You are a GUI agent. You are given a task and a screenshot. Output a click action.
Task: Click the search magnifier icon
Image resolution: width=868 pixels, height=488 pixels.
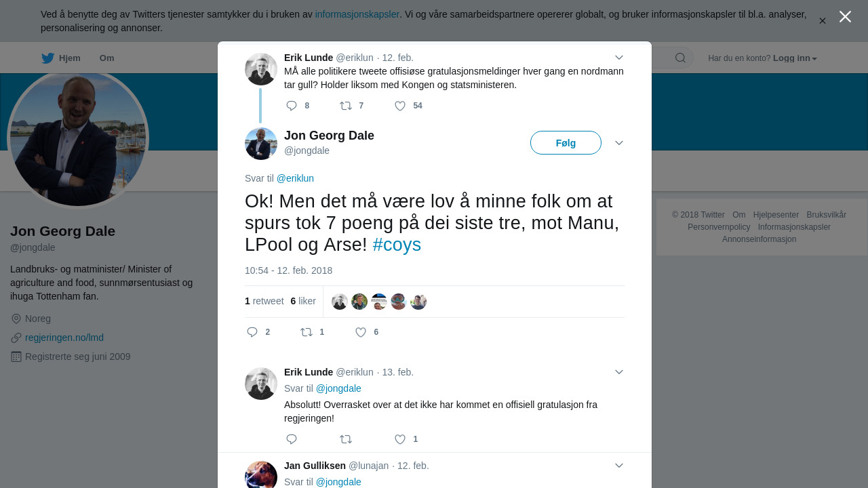(680, 58)
